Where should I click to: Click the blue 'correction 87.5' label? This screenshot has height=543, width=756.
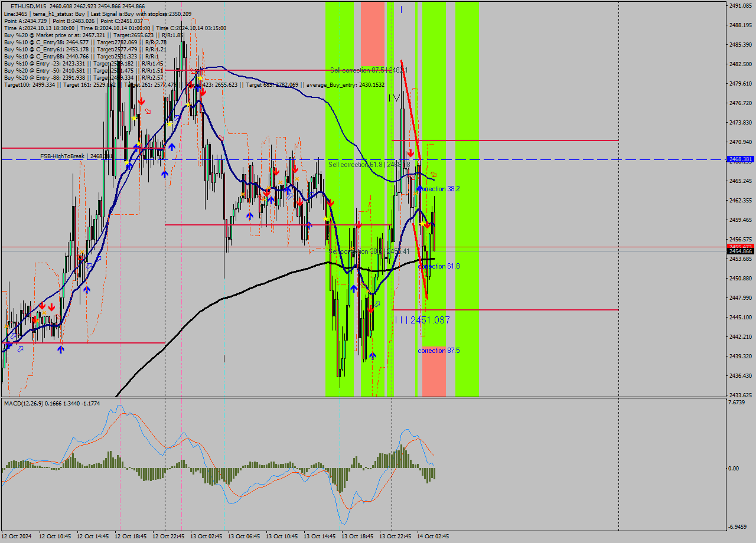click(x=439, y=351)
